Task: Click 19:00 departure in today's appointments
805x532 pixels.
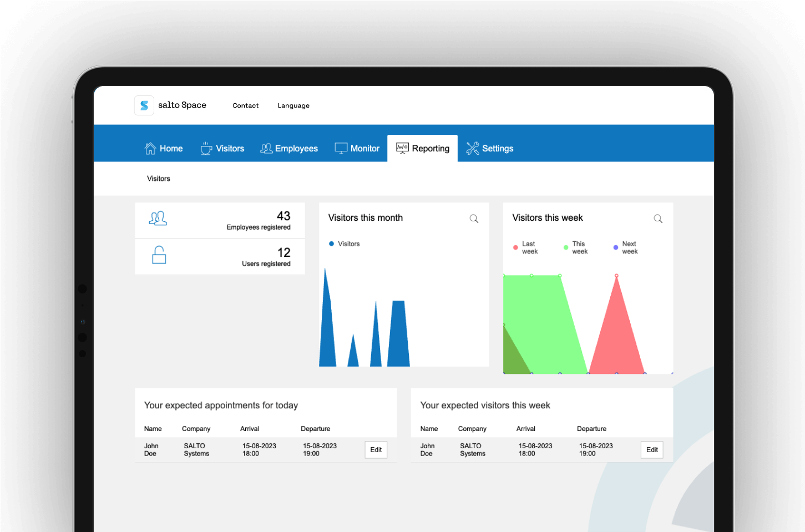Action: pyautogui.click(x=311, y=454)
